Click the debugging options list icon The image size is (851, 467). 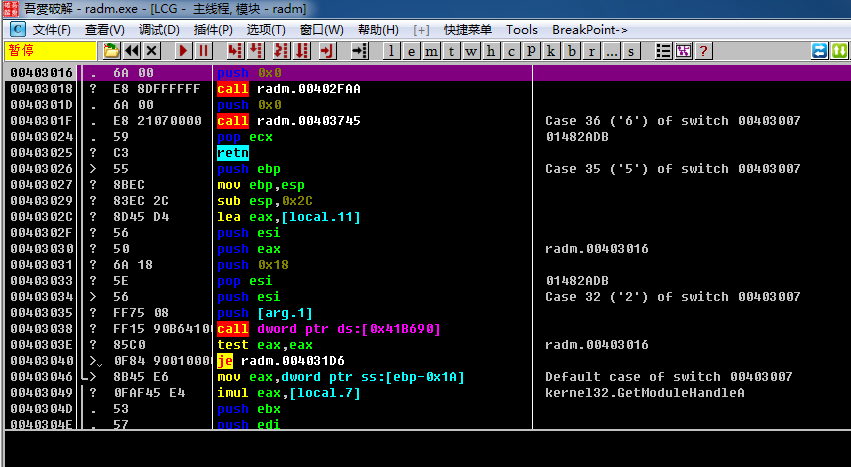pyautogui.click(x=663, y=51)
